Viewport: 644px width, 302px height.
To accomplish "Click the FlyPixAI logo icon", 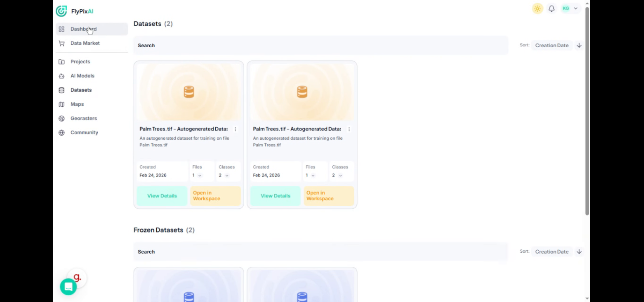I will pos(61,11).
